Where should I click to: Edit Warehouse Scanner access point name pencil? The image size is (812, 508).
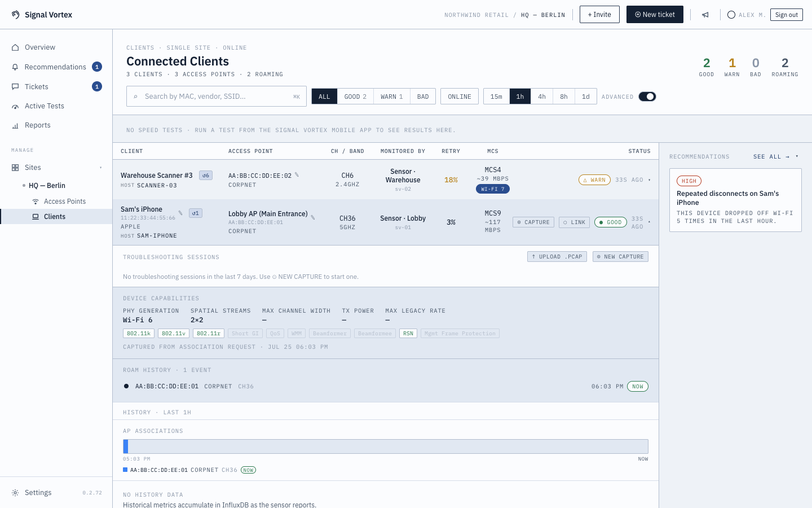297,175
